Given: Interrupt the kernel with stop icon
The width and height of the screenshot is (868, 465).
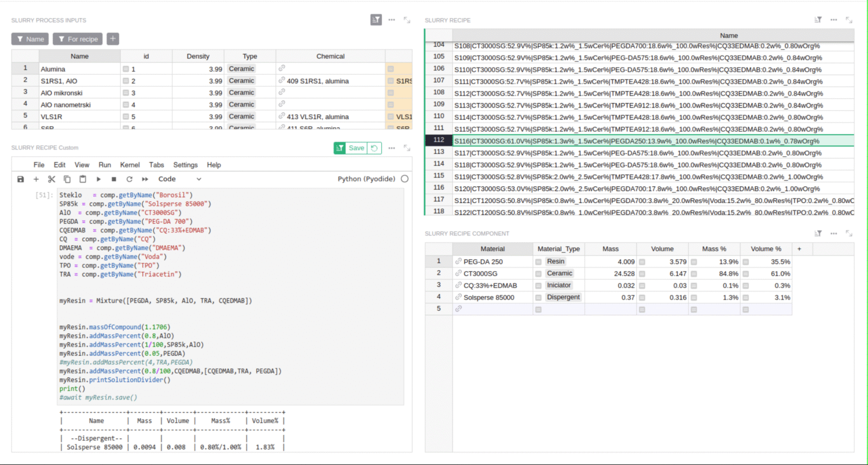Looking at the screenshot, I should 114,179.
